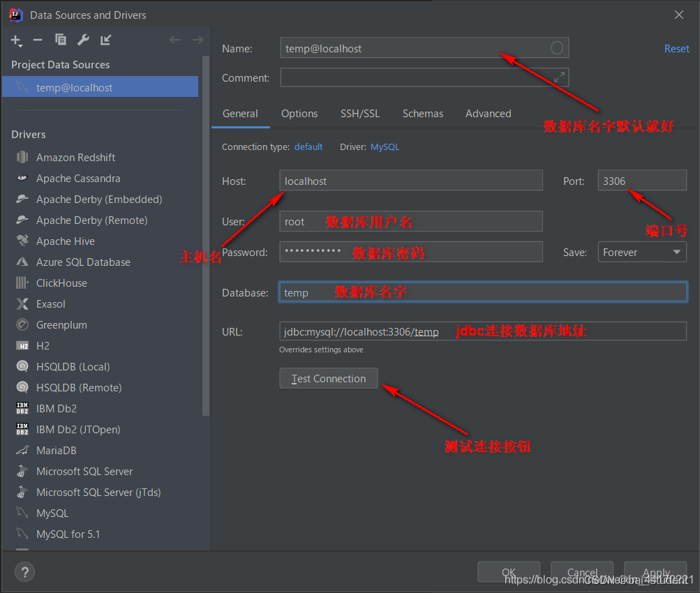The image size is (700, 593).
Task: Click Cancel button
Action: click(x=582, y=572)
